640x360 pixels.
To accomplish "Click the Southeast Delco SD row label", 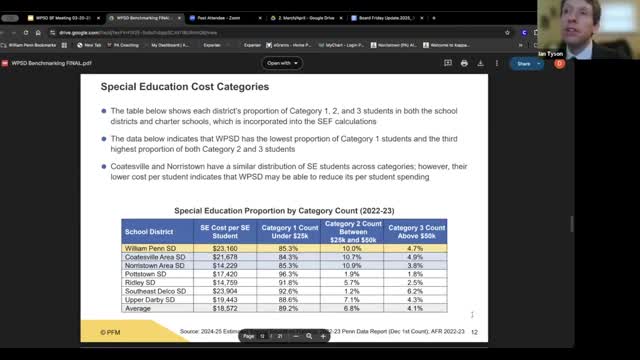I will [x=156, y=291].
